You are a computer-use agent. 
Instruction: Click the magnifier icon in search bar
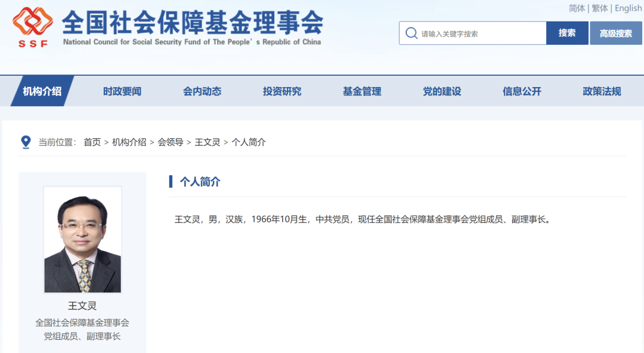tap(411, 33)
